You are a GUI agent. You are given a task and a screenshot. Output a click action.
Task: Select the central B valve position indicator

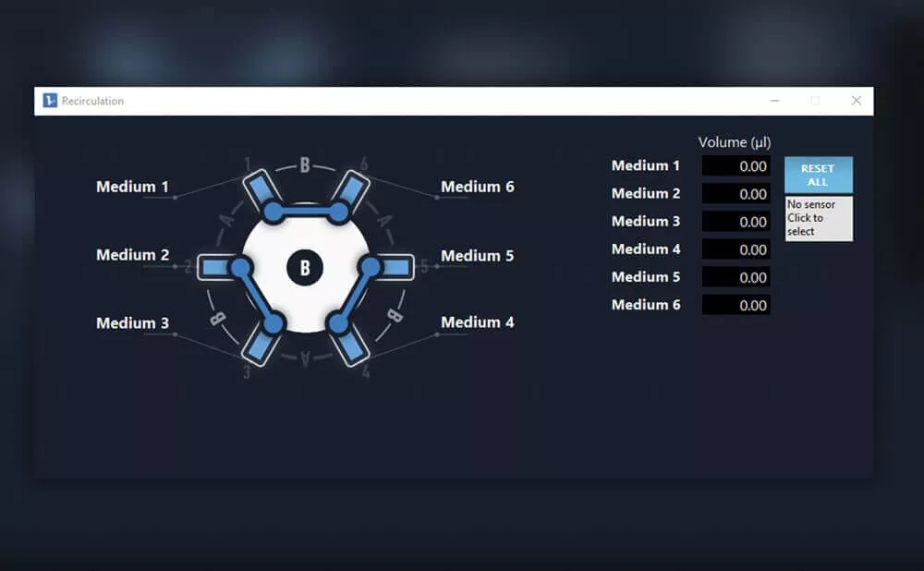tap(303, 266)
